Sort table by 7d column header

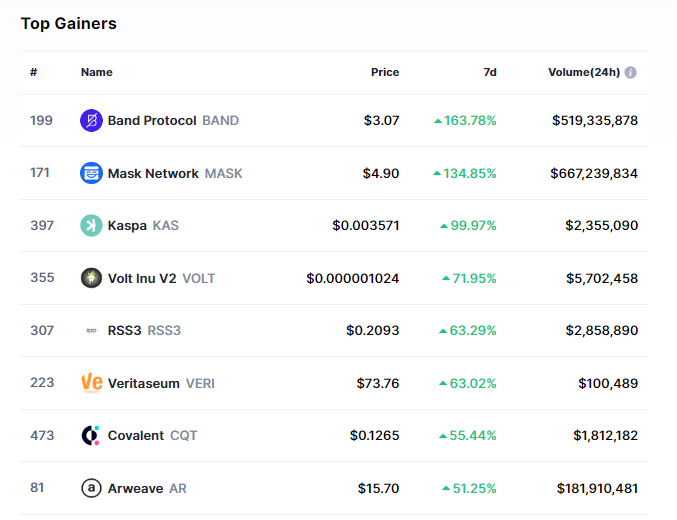(x=489, y=72)
